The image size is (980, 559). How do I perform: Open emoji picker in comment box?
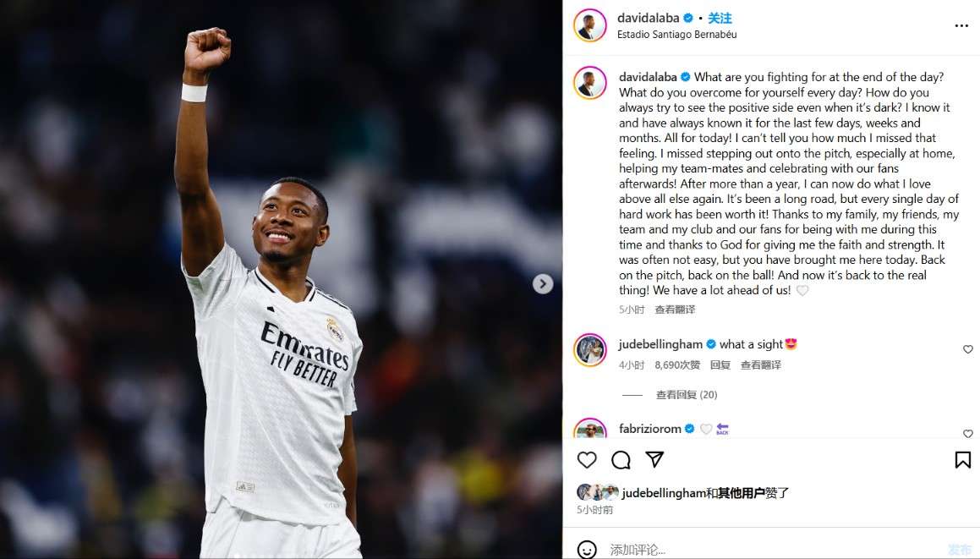[x=586, y=550]
